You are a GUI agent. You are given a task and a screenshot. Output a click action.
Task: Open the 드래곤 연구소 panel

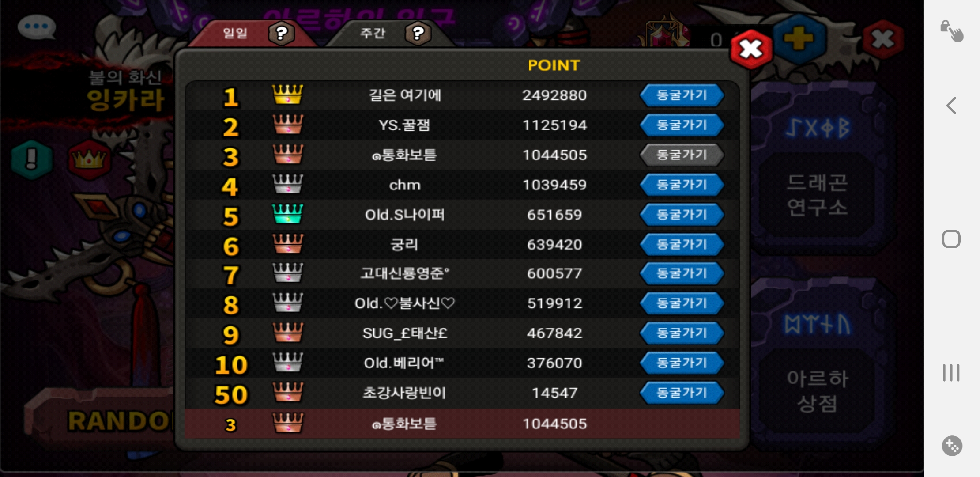click(818, 195)
